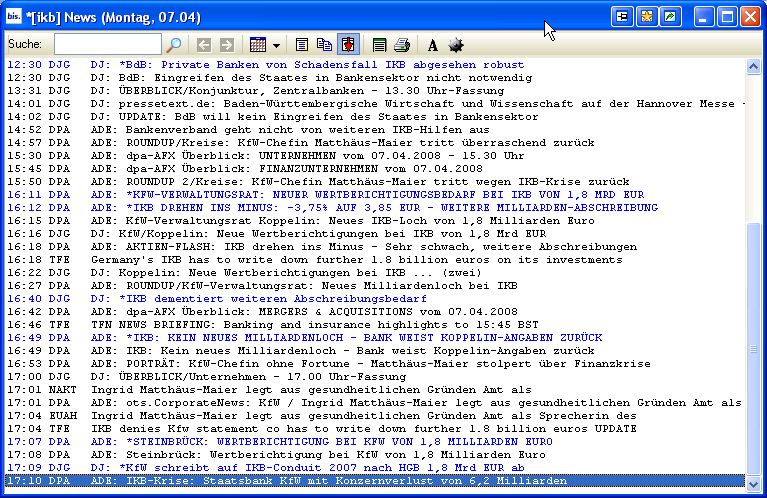Open 'UPDATE: BdB will kein Eingreifen' headline
Screen dimensions: 767x498
375,116
